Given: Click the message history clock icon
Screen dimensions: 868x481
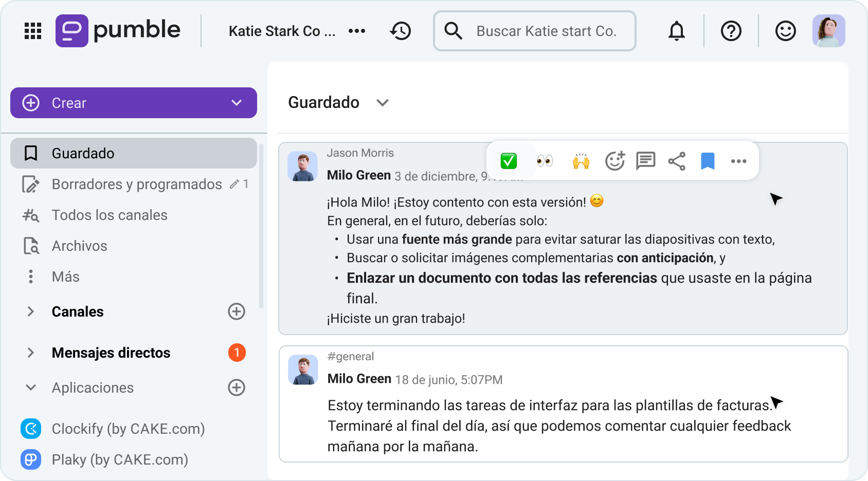Looking at the screenshot, I should 400,31.
